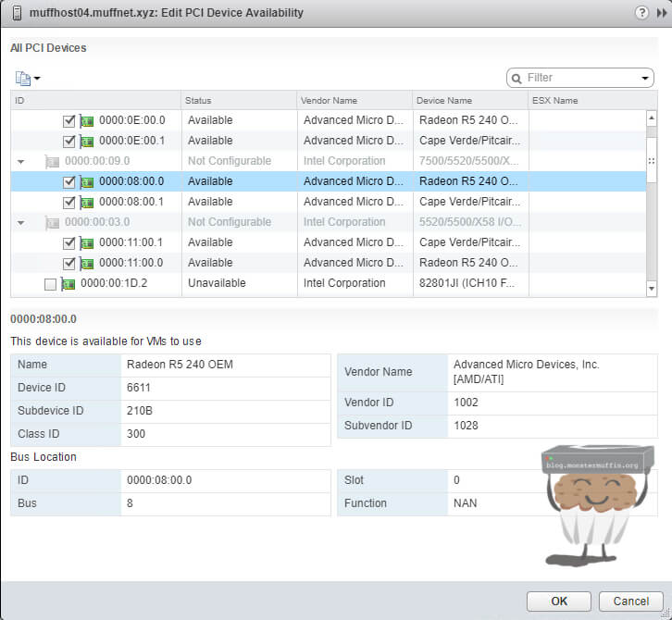
Task: Click the PCI card icon for 0000:00:1D.2
Action: pyautogui.click(x=68, y=283)
